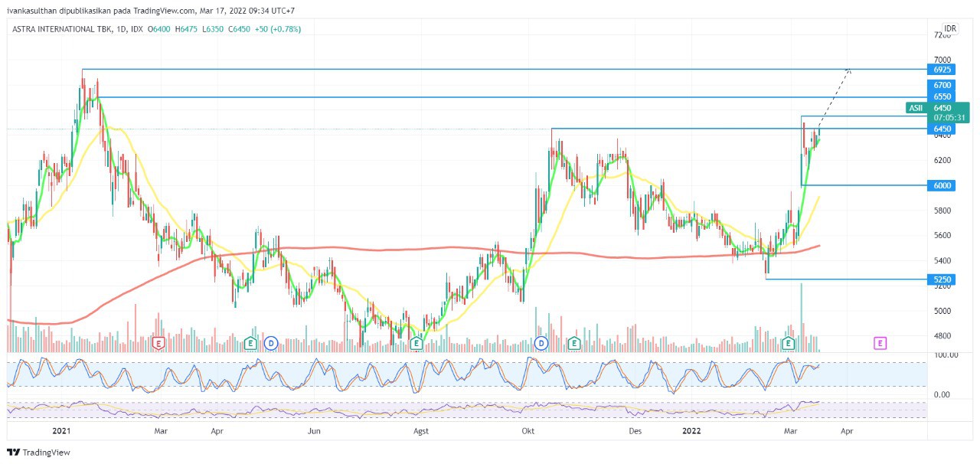Click the green E marker beside Okt dividend
Screen dimensions: 980x464
pos(575,343)
